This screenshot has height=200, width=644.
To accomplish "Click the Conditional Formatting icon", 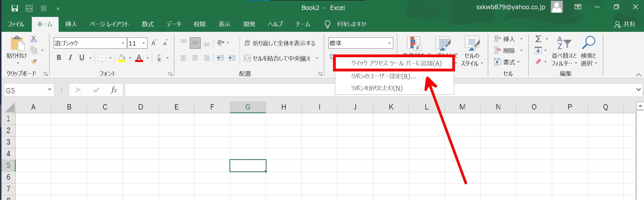I will click(x=414, y=43).
